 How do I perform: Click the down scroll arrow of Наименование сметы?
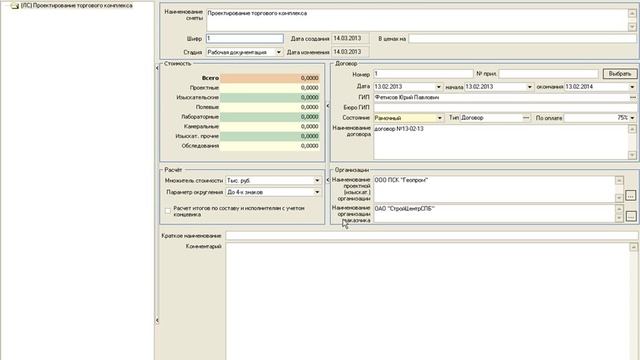(x=632, y=27)
